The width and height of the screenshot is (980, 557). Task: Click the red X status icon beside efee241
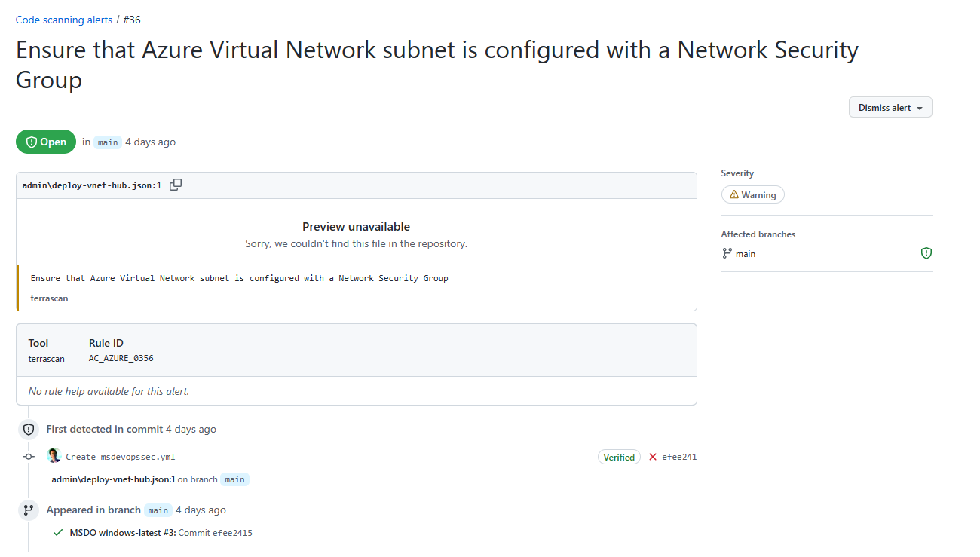pos(653,457)
